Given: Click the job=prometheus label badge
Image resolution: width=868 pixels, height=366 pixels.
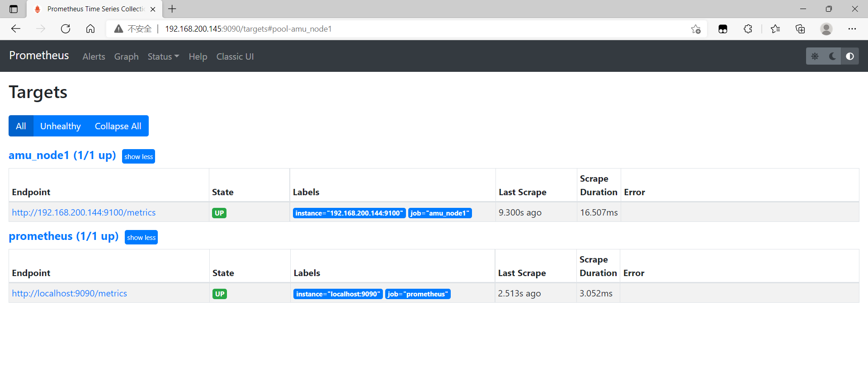Looking at the screenshot, I should click(418, 294).
